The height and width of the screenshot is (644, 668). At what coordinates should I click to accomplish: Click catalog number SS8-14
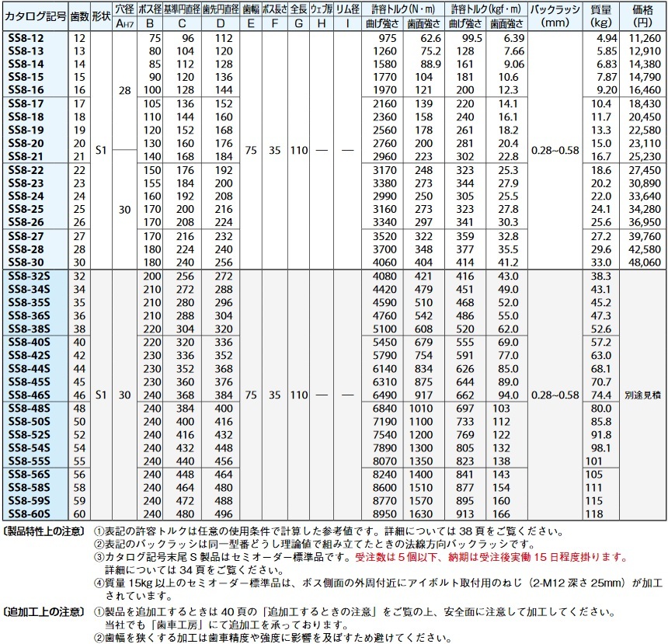[x=26, y=64]
